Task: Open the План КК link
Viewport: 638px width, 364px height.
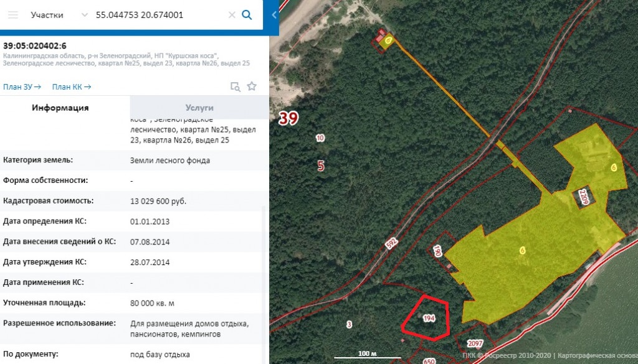Action: click(71, 86)
